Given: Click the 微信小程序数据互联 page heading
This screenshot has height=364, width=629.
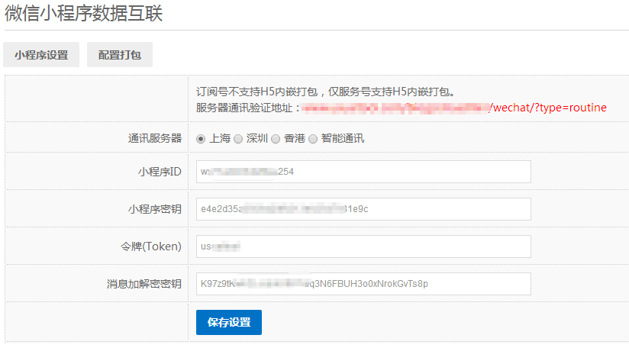Looking at the screenshot, I should point(84,13).
